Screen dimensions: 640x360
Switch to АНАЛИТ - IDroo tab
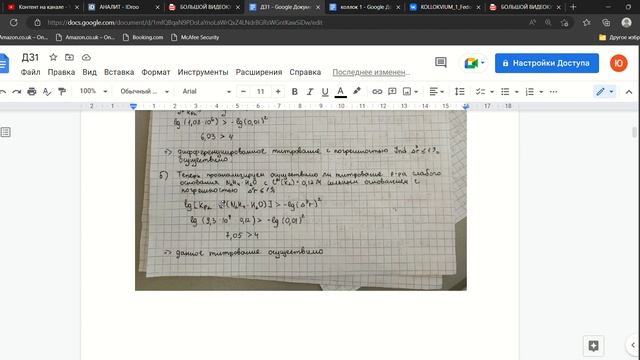(124, 7)
